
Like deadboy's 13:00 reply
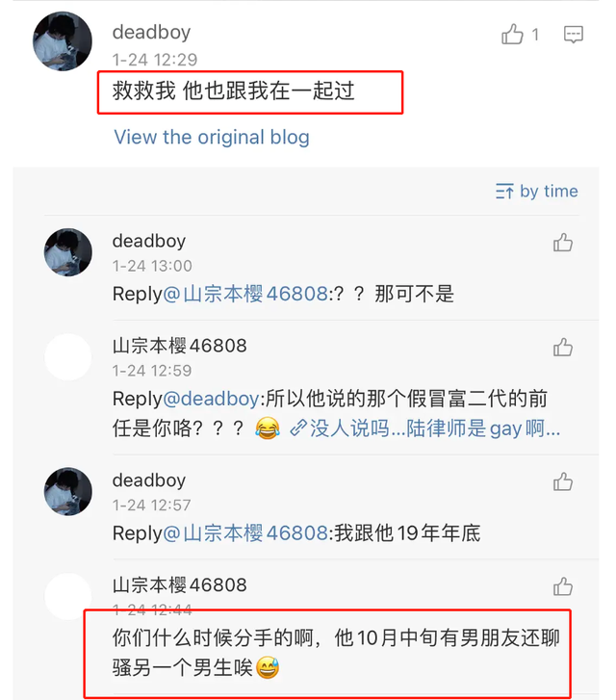562,243
